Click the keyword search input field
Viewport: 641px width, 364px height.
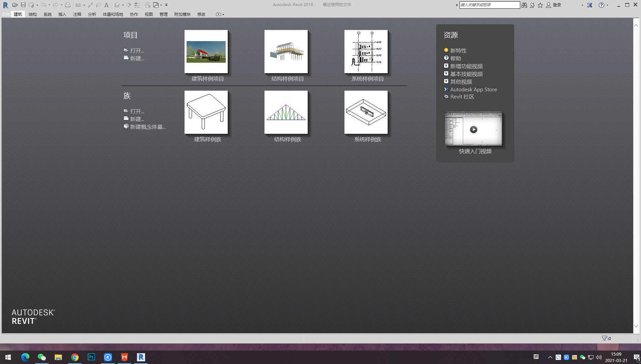490,5
